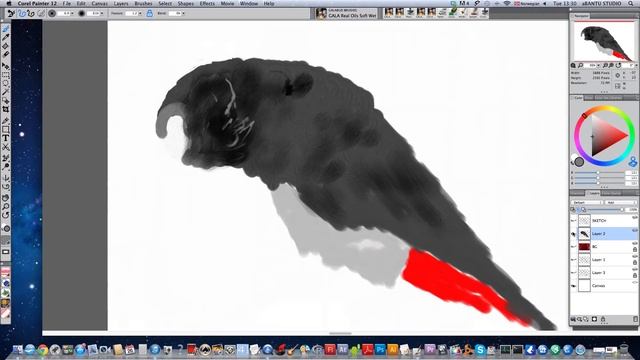The height and width of the screenshot is (360, 640).
Task: Click the main color swatch circle
Action: pyautogui.click(x=579, y=162)
